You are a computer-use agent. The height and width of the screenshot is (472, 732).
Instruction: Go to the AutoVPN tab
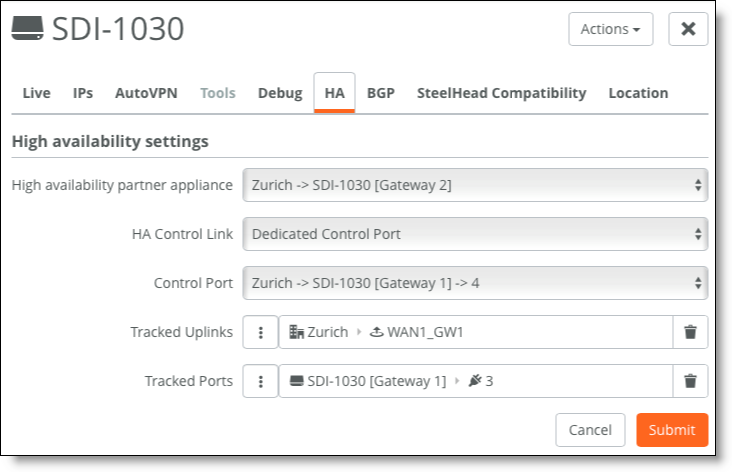click(x=146, y=93)
